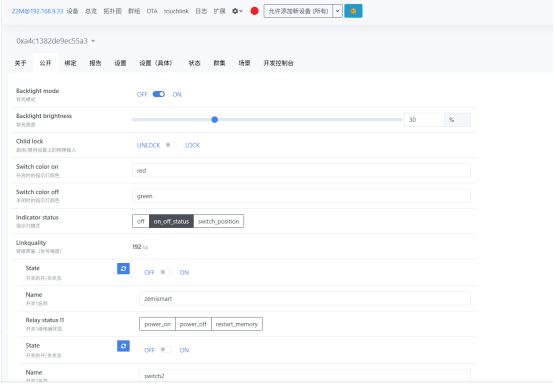Open the settings gear menu in navbar

point(237,11)
